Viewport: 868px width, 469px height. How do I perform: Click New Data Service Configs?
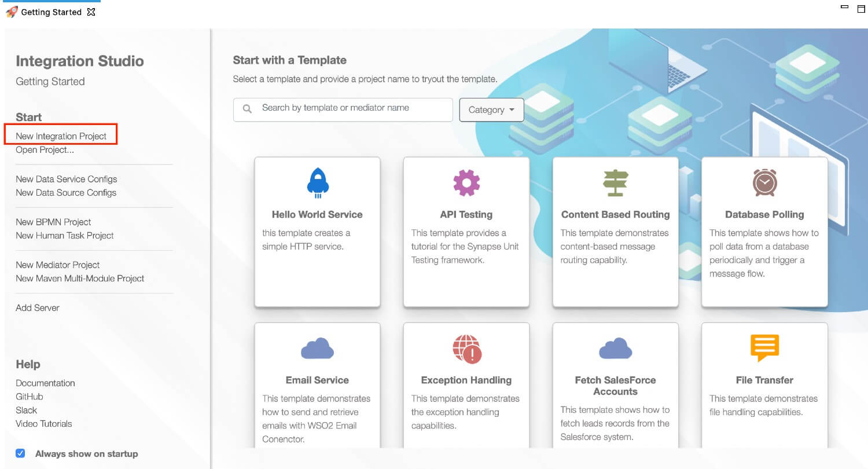[66, 179]
